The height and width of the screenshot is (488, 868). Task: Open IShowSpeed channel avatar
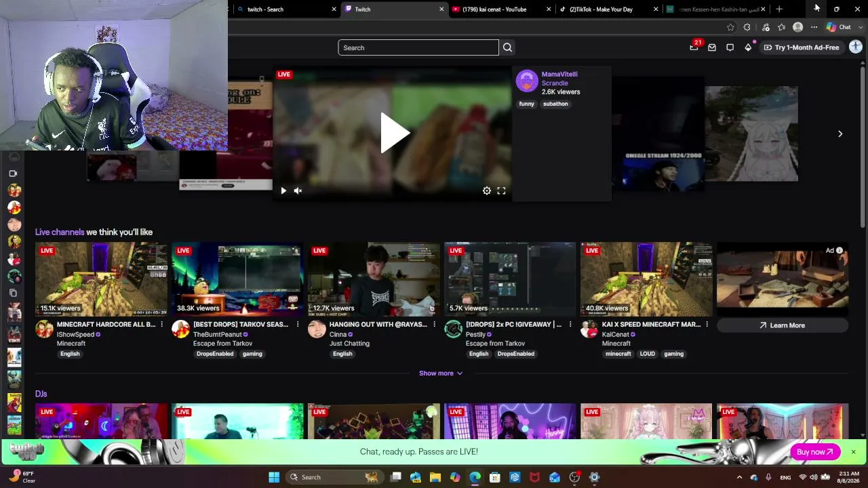[45, 329]
